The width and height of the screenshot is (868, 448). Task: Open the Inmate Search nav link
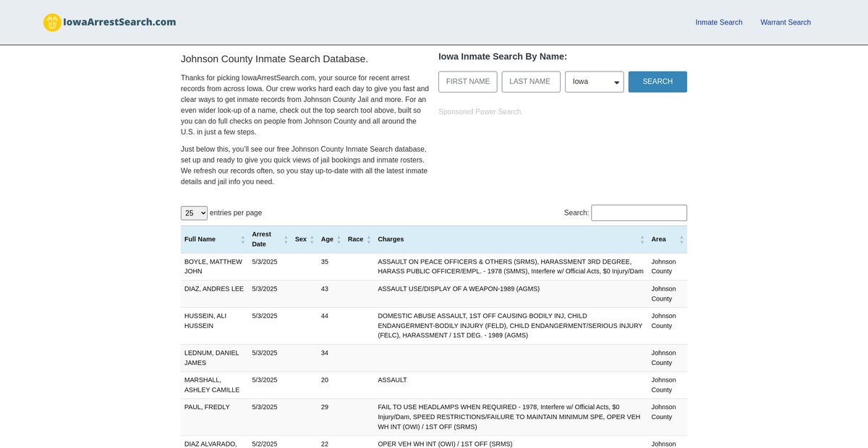click(718, 22)
